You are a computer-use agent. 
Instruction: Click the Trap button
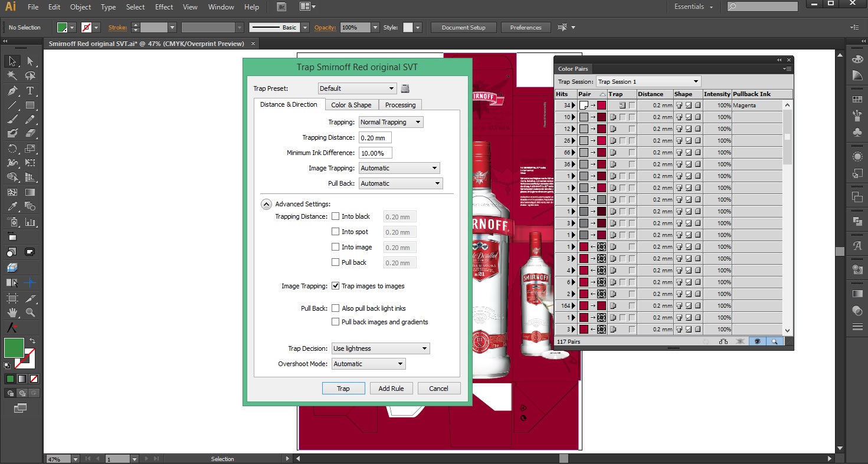(343, 389)
